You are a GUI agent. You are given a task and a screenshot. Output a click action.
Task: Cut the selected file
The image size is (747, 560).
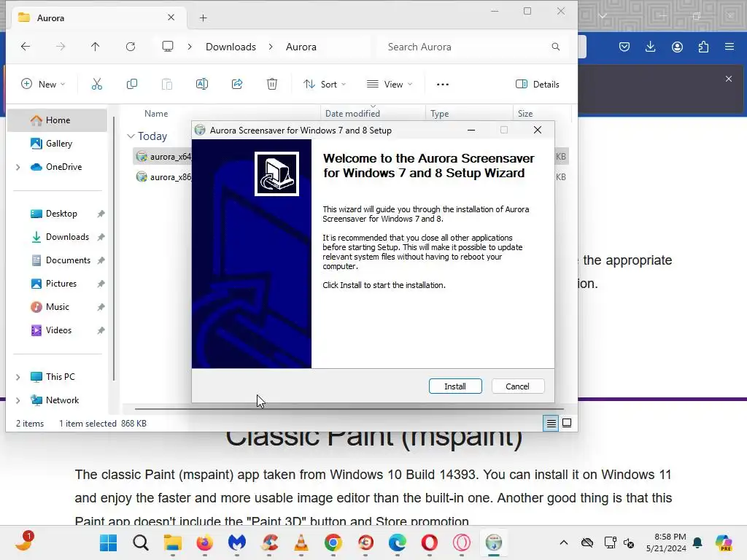(97, 85)
